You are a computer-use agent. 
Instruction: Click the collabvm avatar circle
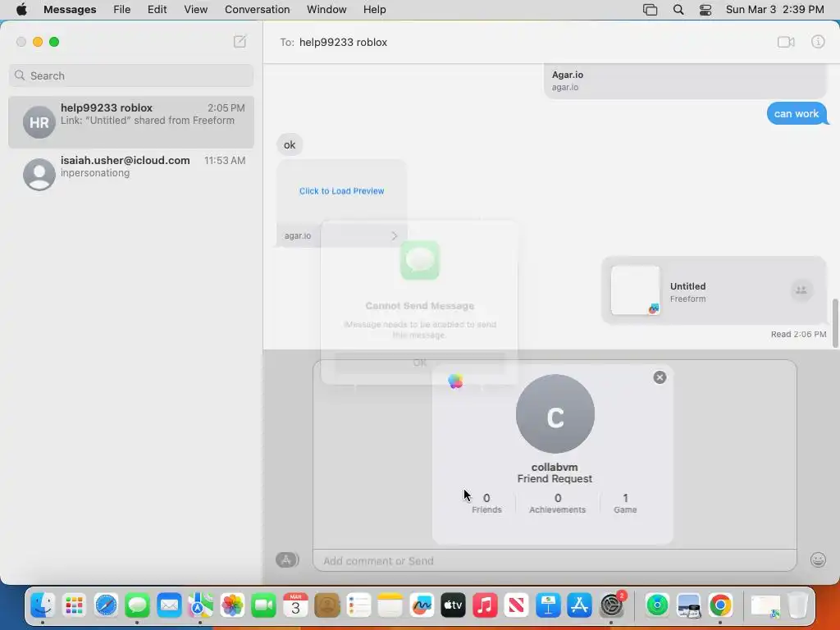[x=555, y=413]
